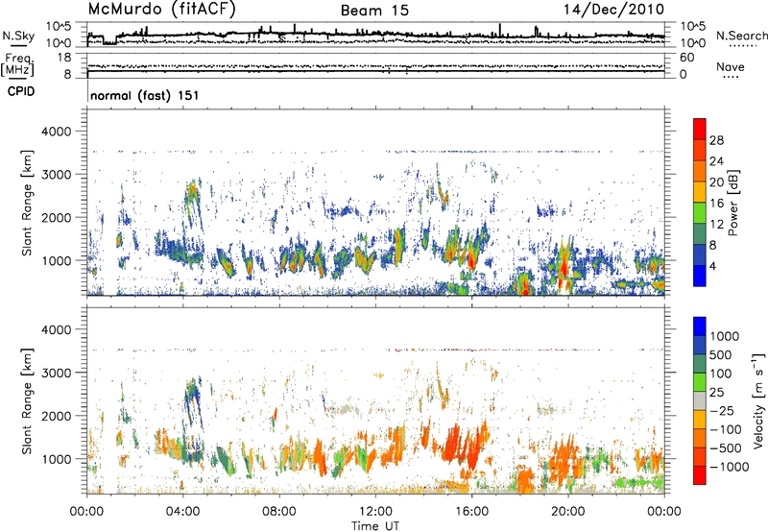Click the dotted line sample under Nave
Viewport: 768px width, 532px height.
click(x=731, y=77)
